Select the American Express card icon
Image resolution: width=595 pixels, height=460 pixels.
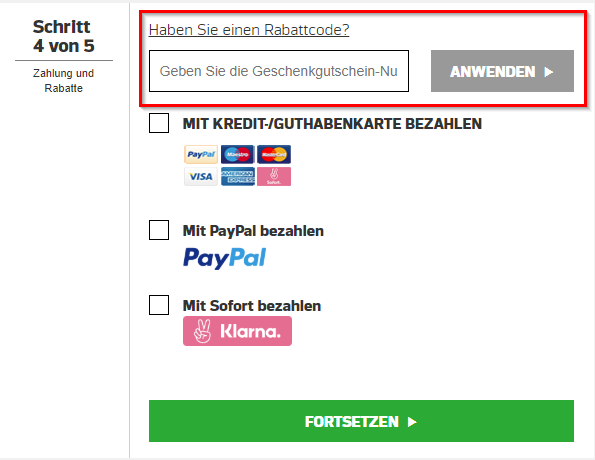point(238,176)
